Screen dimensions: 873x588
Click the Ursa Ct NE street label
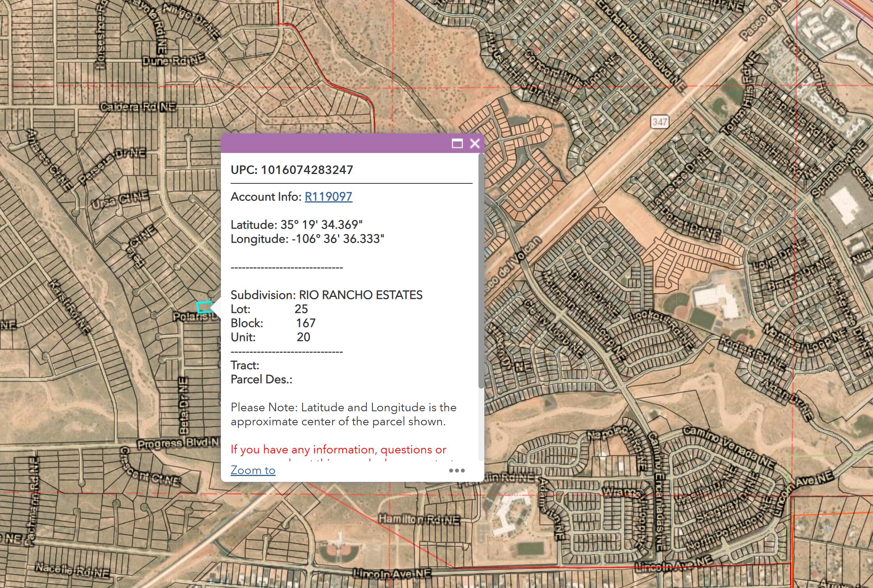click(120, 199)
